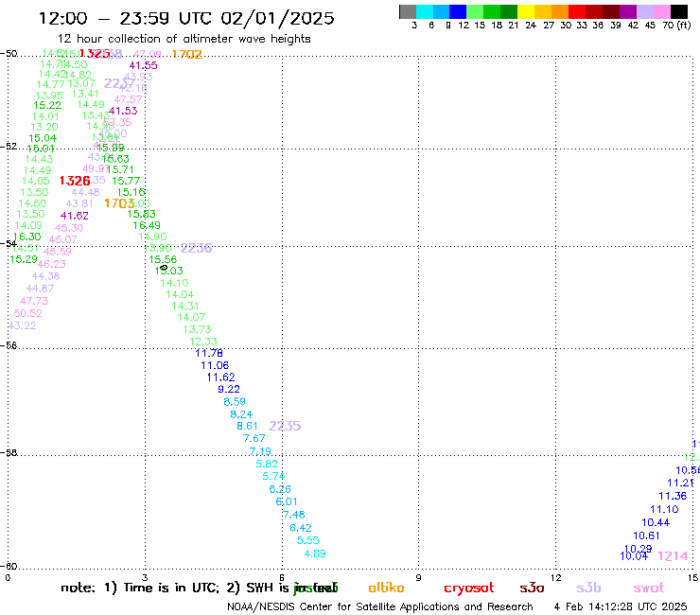Click the 'cryosat' satellite legend label
Screen dimensions: 700x615
(469, 589)
